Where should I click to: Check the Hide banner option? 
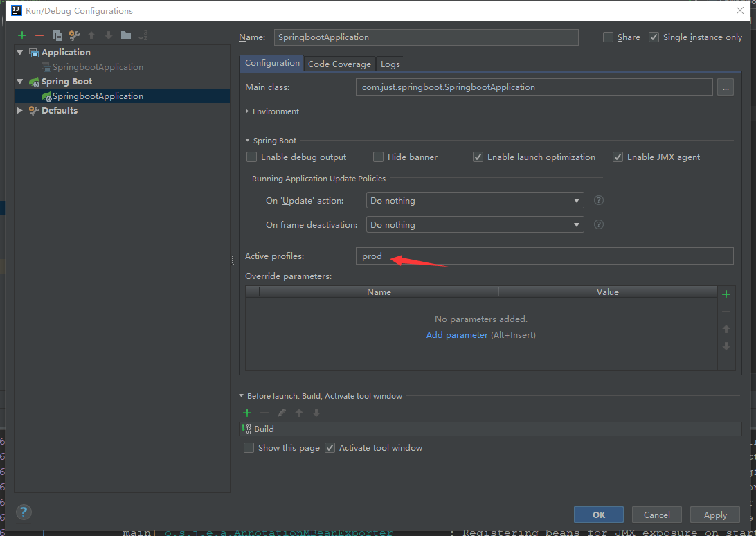(379, 157)
